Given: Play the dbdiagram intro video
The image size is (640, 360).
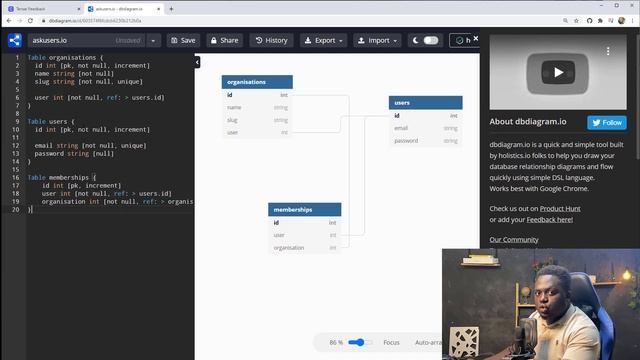Looking at the screenshot, I should (x=558, y=72).
